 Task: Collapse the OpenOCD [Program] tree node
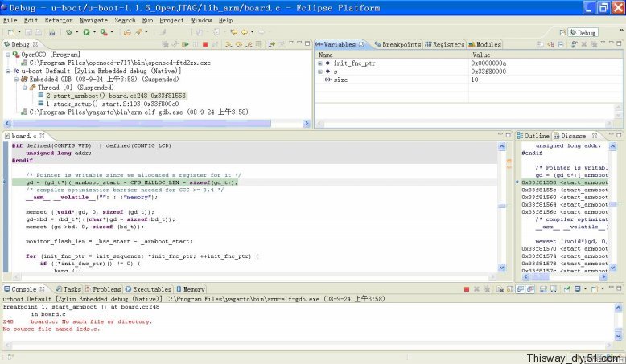pos(8,55)
